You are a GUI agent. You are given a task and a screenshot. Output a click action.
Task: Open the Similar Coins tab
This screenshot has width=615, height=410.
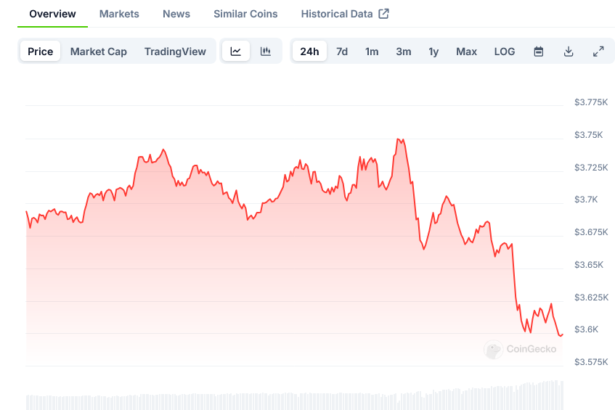click(246, 14)
